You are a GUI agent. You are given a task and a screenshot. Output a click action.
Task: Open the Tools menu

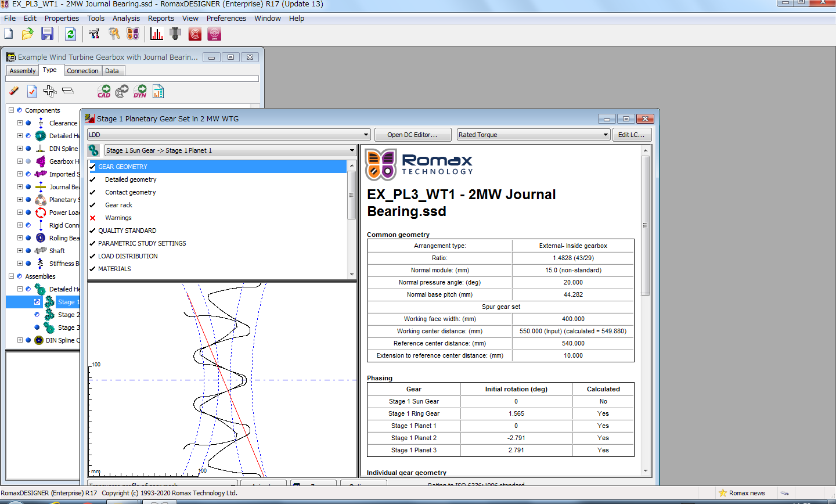tap(96, 19)
